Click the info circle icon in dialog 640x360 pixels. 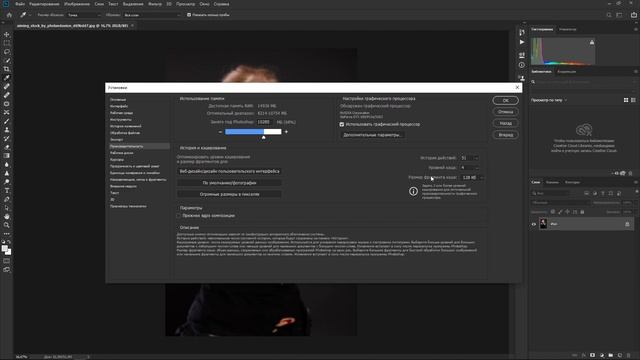pos(413,191)
